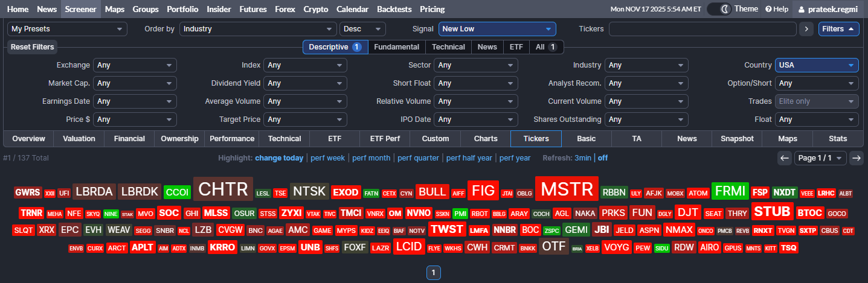Open BULL ticker tile
This screenshot has height=283, width=868.
tap(432, 192)
